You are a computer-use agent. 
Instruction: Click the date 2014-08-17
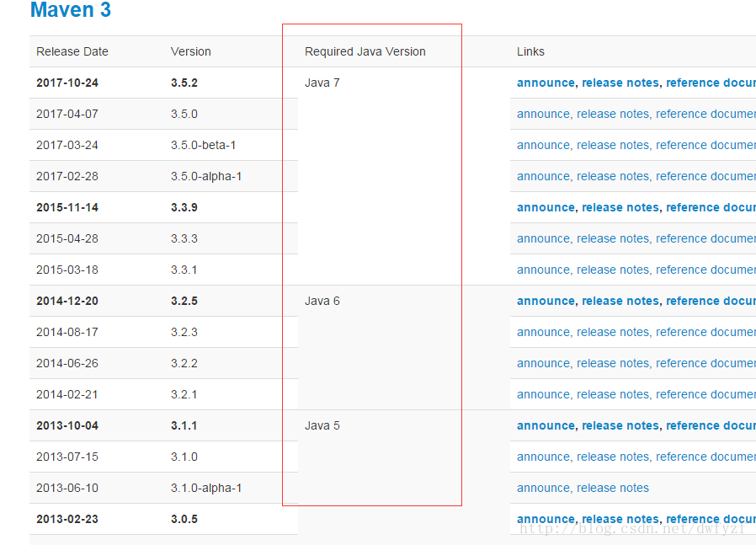(x=67, y=332)
